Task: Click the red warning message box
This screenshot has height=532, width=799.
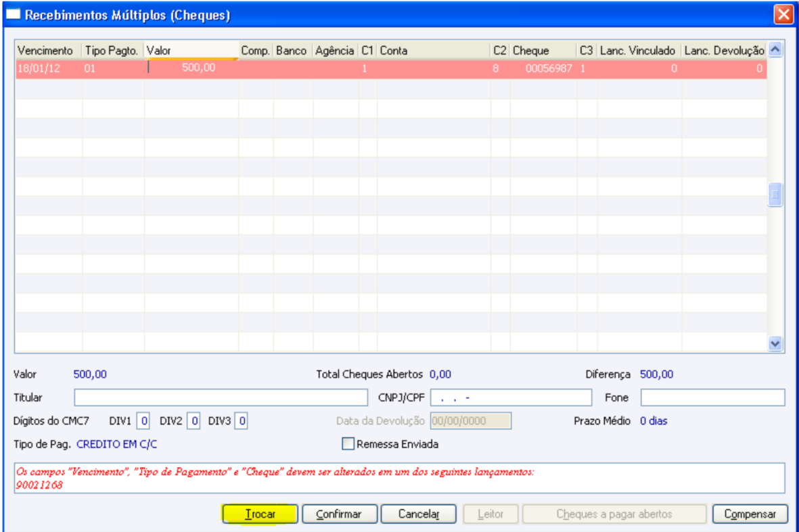Action: [x=399, y=478]
